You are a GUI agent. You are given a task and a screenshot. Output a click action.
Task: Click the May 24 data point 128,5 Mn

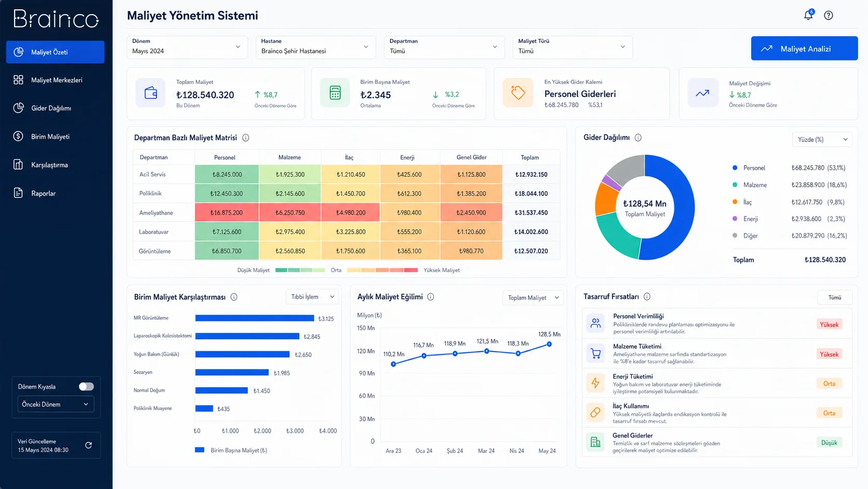tap(549, 344)
